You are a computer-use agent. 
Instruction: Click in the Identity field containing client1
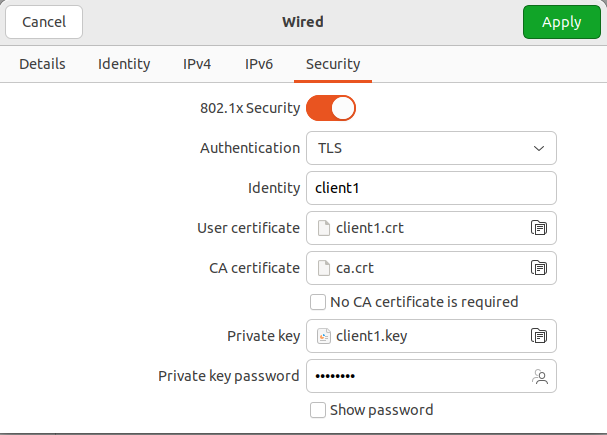tap(430, 188)
